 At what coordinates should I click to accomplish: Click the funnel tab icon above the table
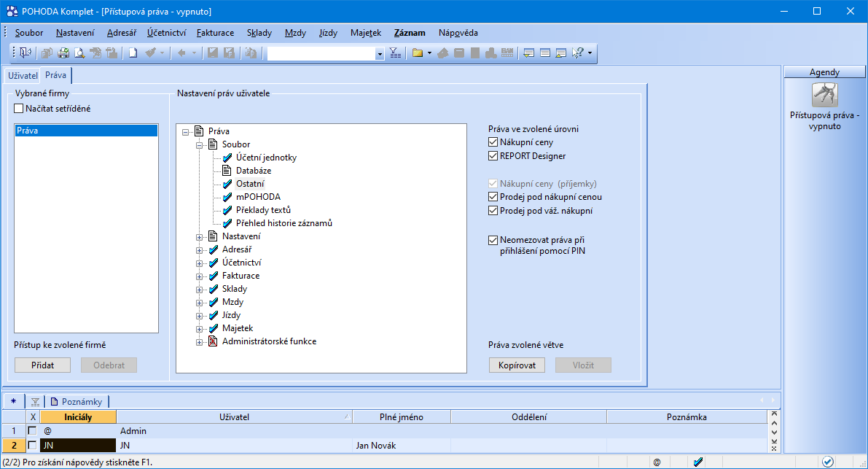36,402
